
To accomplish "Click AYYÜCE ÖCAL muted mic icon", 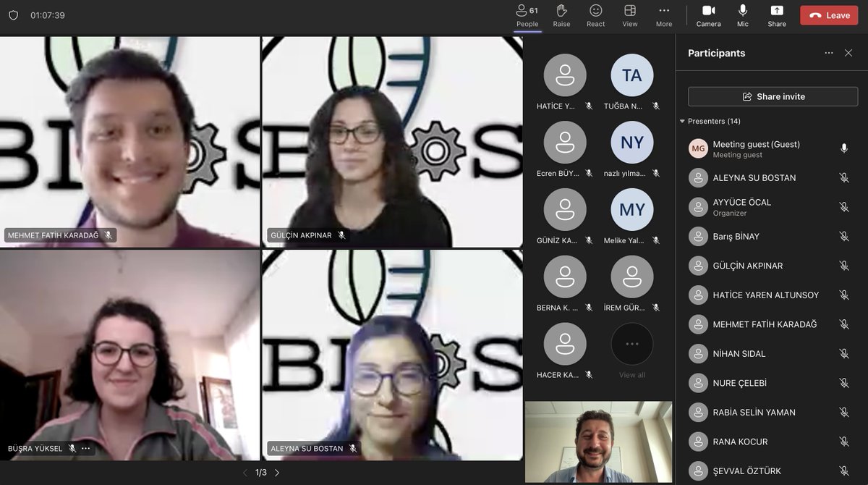I will click(x=843, y=207).
